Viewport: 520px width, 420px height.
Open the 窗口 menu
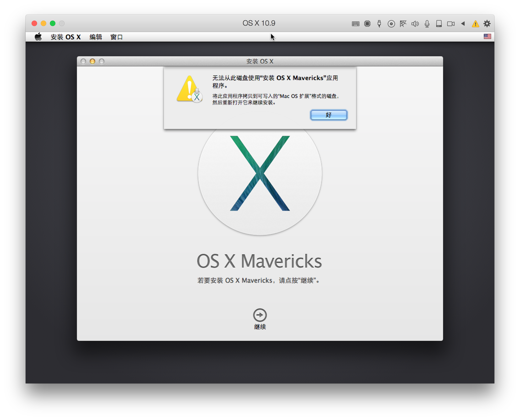116,37
